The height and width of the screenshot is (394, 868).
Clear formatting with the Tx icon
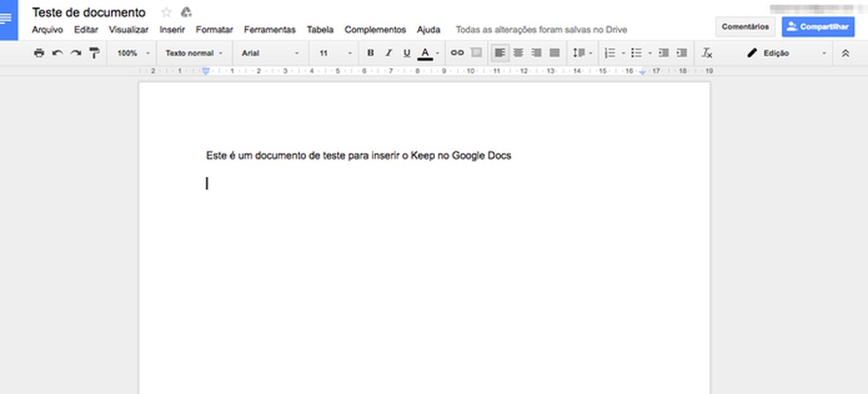point(707,53)
